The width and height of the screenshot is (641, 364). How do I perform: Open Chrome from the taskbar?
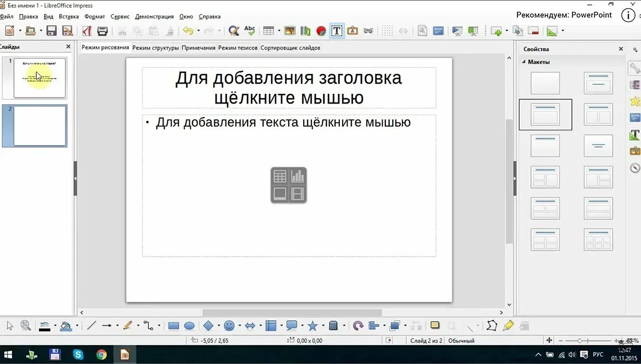[x=101, y=355]
